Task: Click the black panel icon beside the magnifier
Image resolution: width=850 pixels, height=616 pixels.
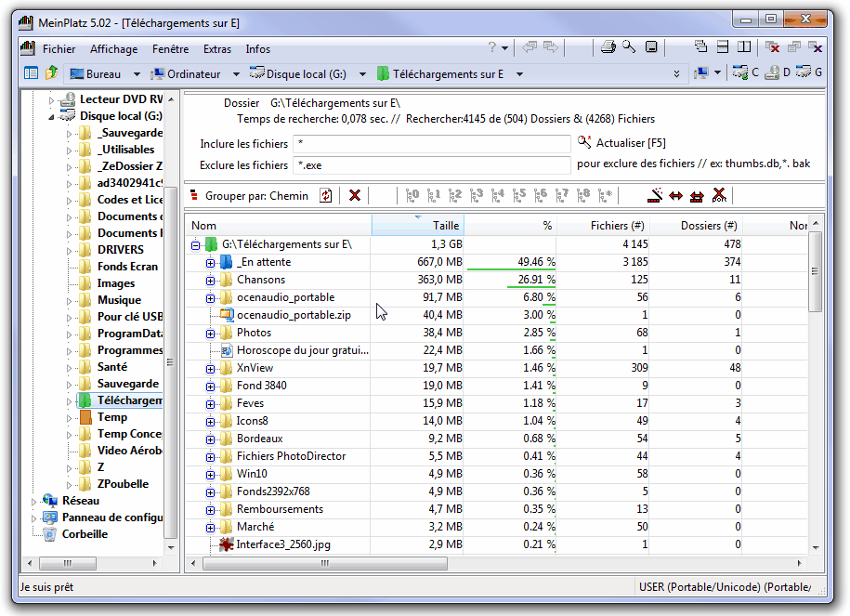Action: [x=651, y=47]
